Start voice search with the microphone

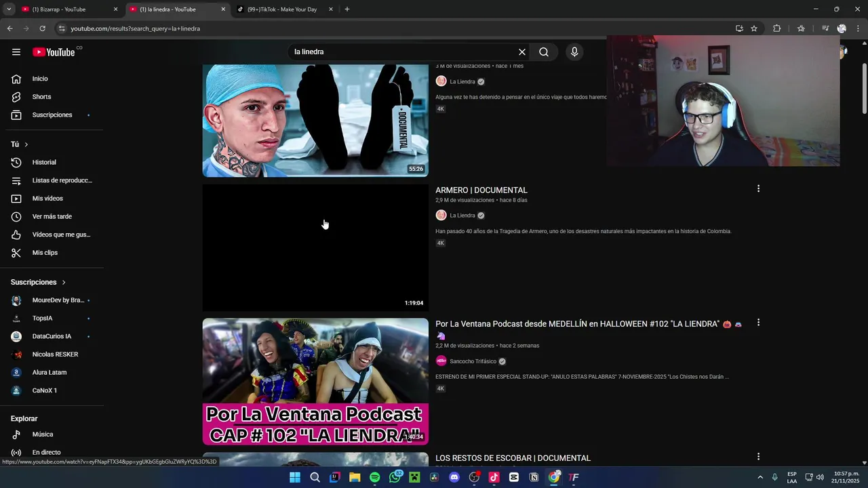[x=574, y=52]
